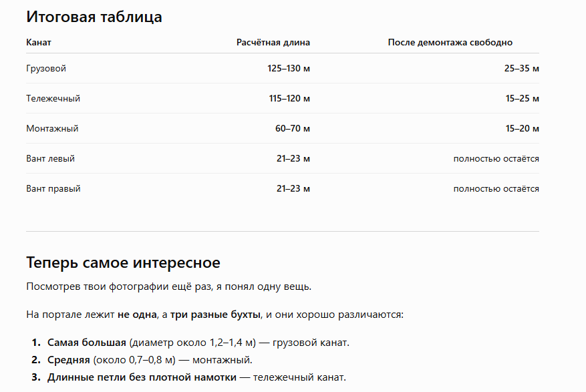Click the 'После демонтажа свободно' column header
This screenshot has height=392, width=586.
pyautogui.click(x=450, y=42)
